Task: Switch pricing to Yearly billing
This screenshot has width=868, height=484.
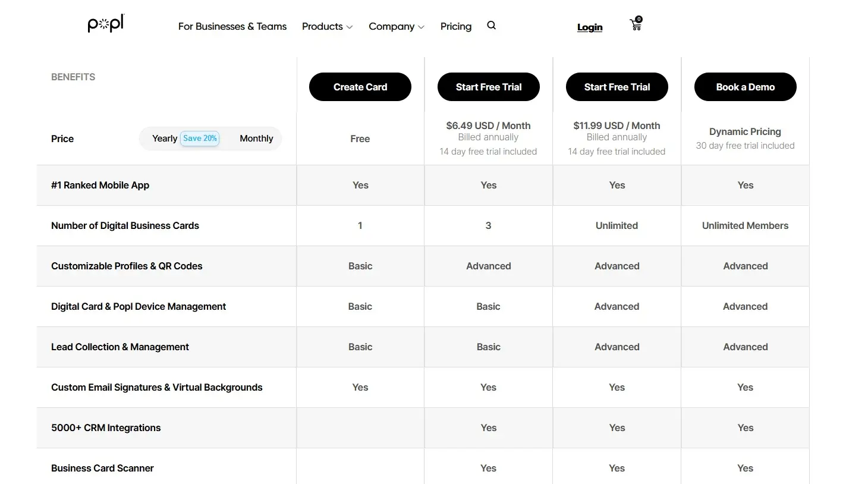Action: tap(165, 139)
